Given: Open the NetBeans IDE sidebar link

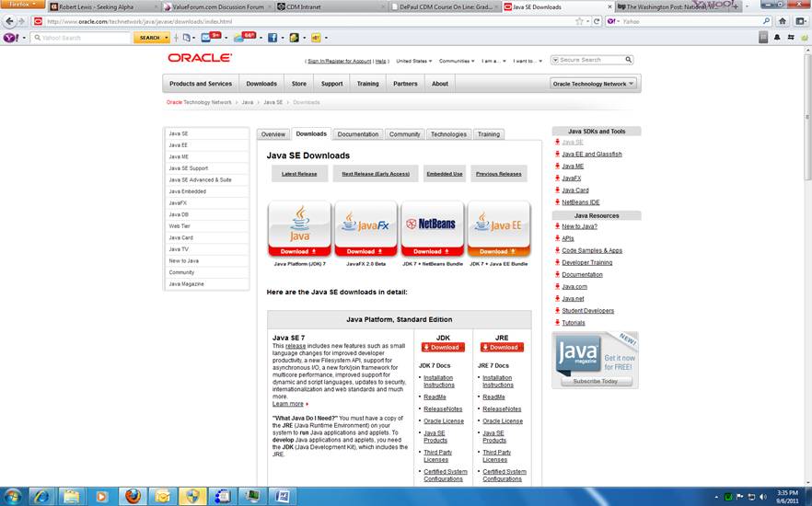Looking at the screenshot, I should (x=581, y=202).
